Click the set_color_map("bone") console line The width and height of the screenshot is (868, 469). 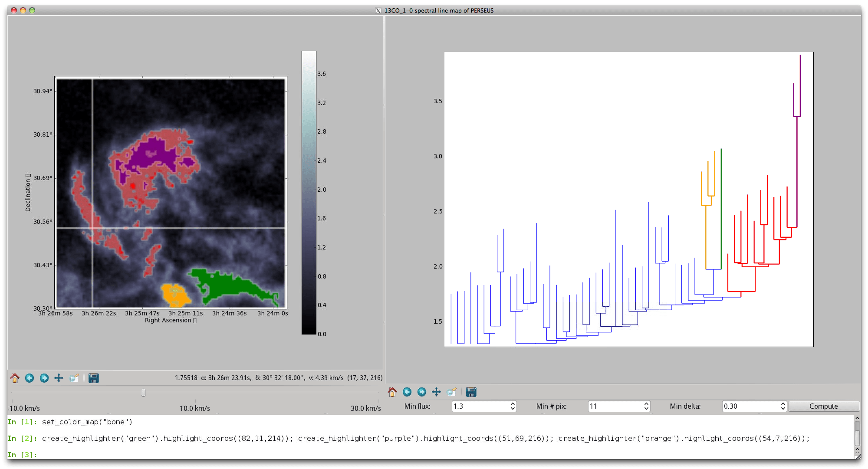pyautogui.click(x=87, y=422)
